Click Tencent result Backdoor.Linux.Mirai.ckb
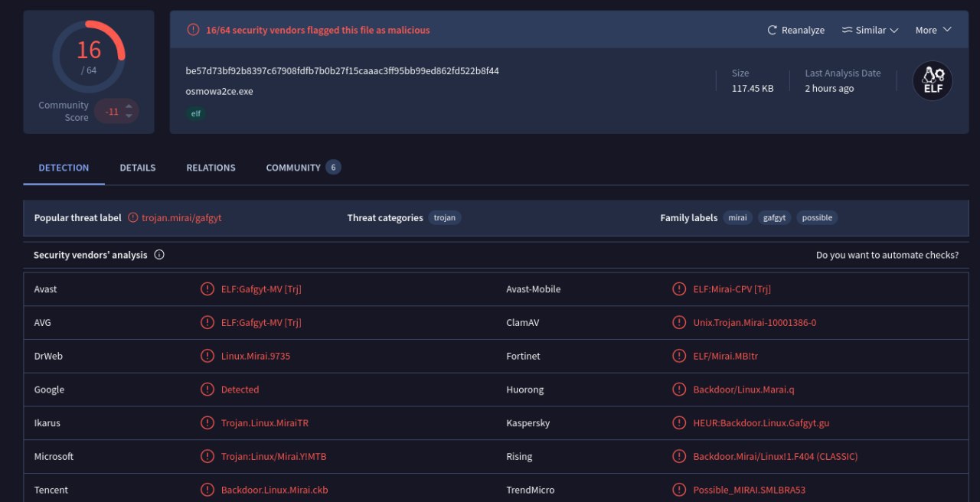980x502 pixels. pyautogui.click(x=275, y=490)
